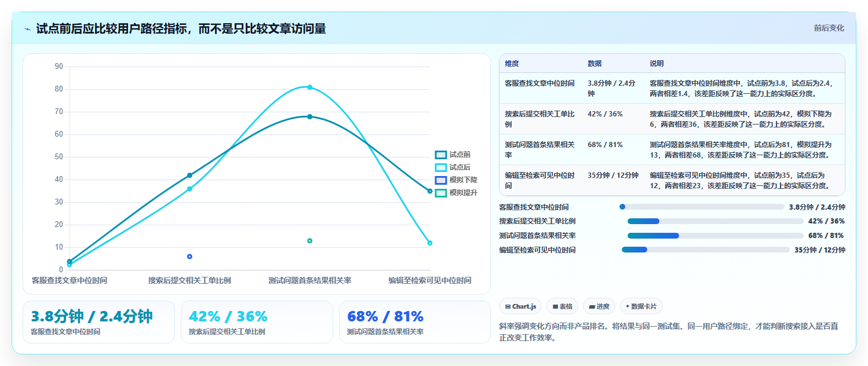Click the progress value 35分钟 / 12分钟

click(819, 250)
